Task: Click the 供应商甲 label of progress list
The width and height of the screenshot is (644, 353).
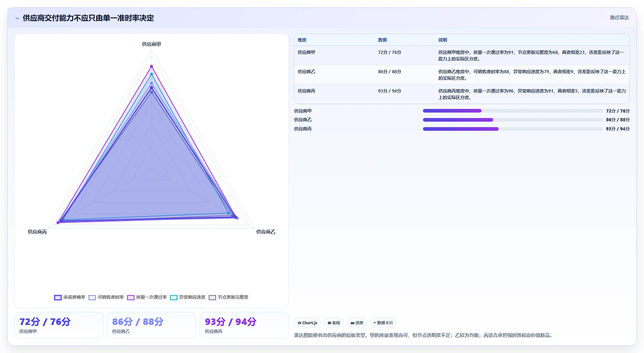Action: 303,111
